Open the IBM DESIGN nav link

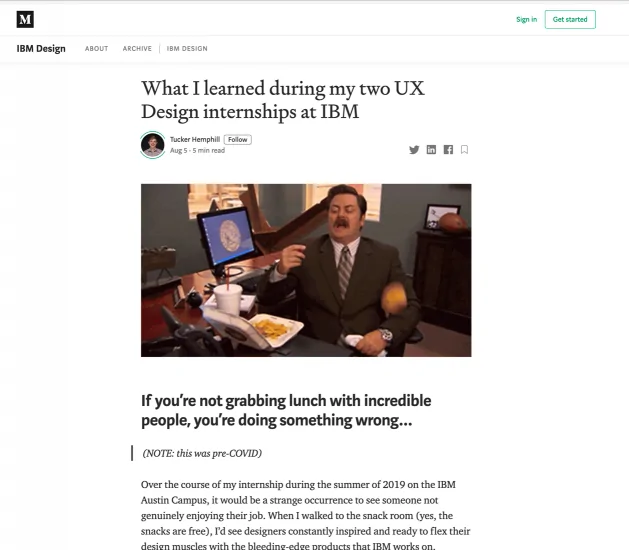[187, 49]
